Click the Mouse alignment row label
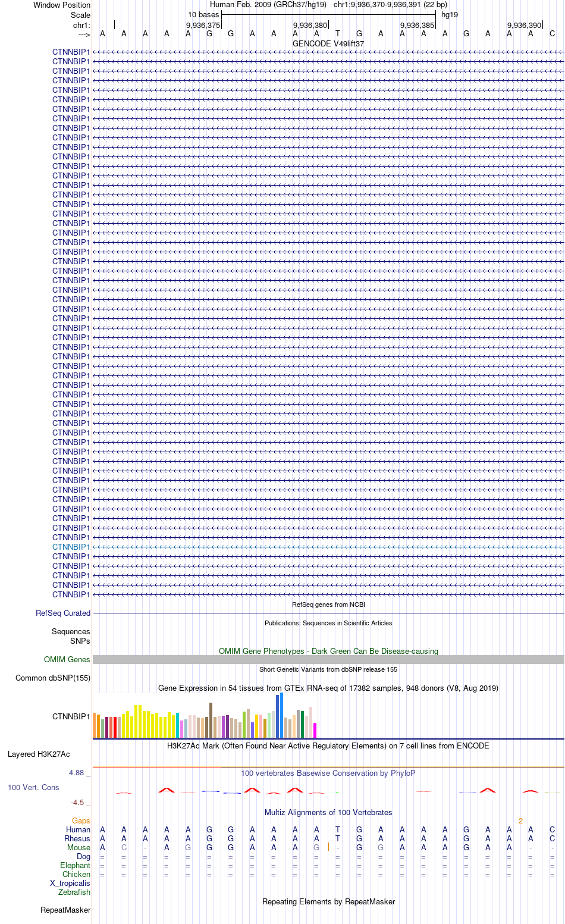This screenshot has width=565, height=924. tap(79, 847)
